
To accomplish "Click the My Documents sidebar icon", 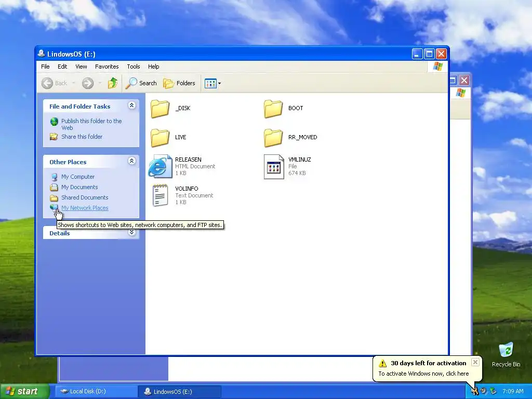I will pyautogui.click(x=54, y=187).
